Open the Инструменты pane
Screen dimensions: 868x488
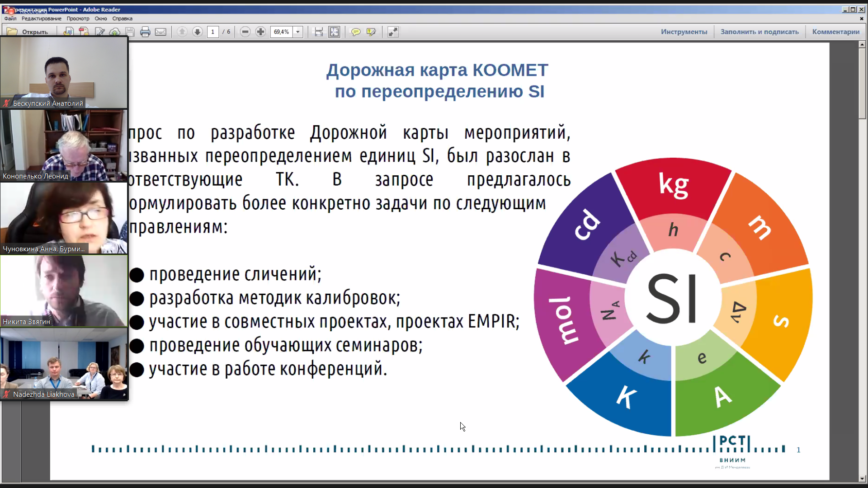[x=684, y=32]
